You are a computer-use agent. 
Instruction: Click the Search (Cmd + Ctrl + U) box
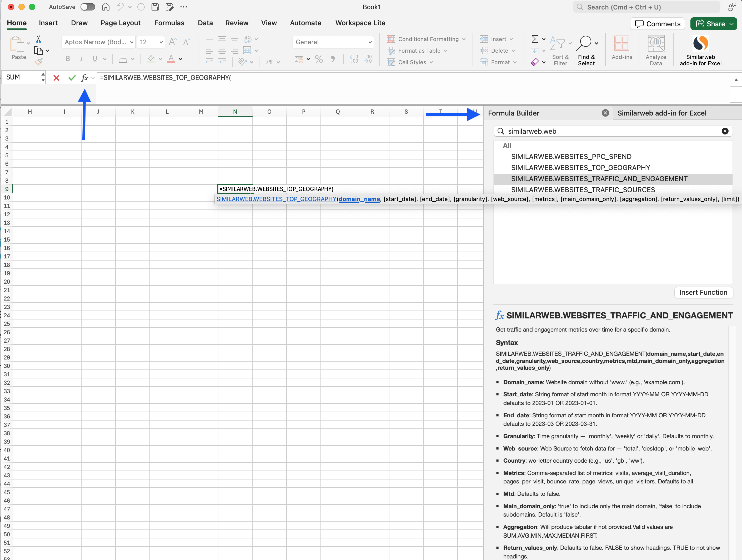tap(646, 7)
